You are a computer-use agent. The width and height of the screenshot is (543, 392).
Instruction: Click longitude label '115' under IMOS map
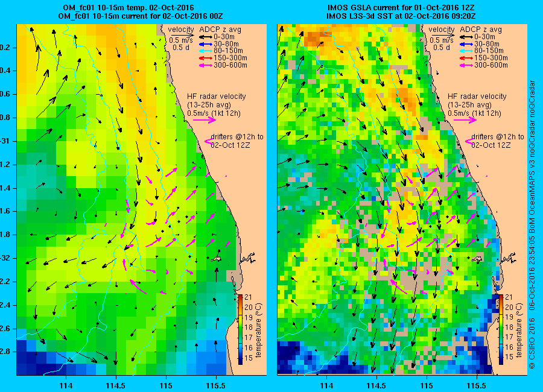[427, 385]
